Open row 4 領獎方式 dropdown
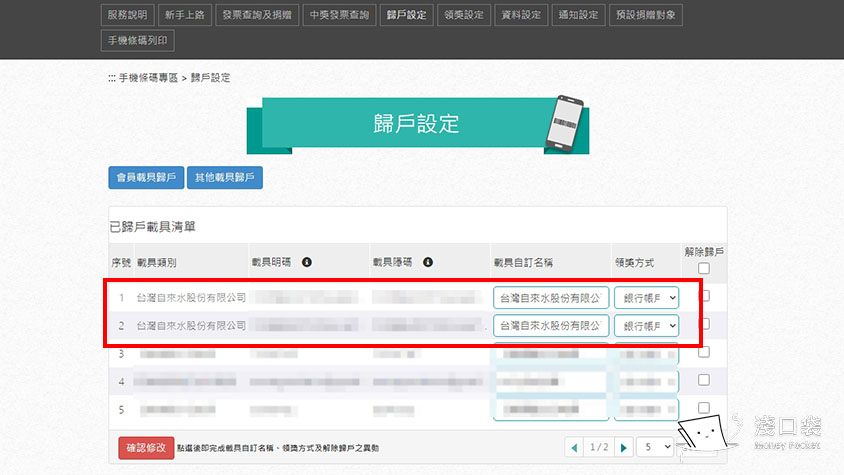This screenshot has height=475, width=844. pyautogui.click(x=646, y=382)
